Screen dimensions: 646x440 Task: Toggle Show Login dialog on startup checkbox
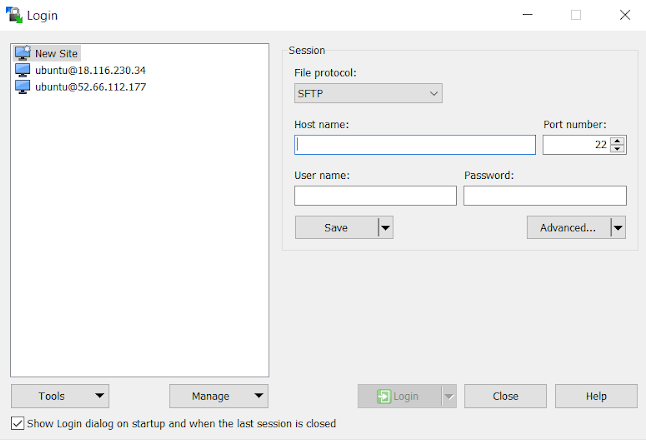click(x=18, y=423)
